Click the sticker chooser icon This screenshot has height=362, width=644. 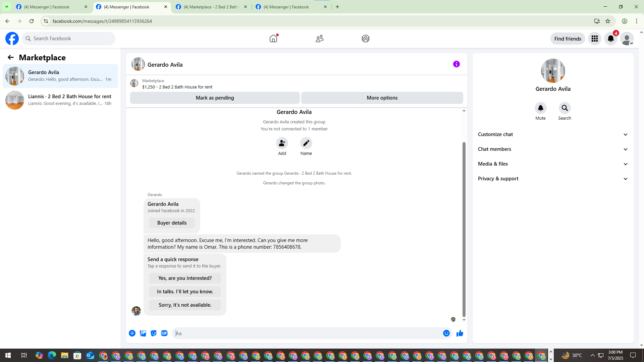154,333
